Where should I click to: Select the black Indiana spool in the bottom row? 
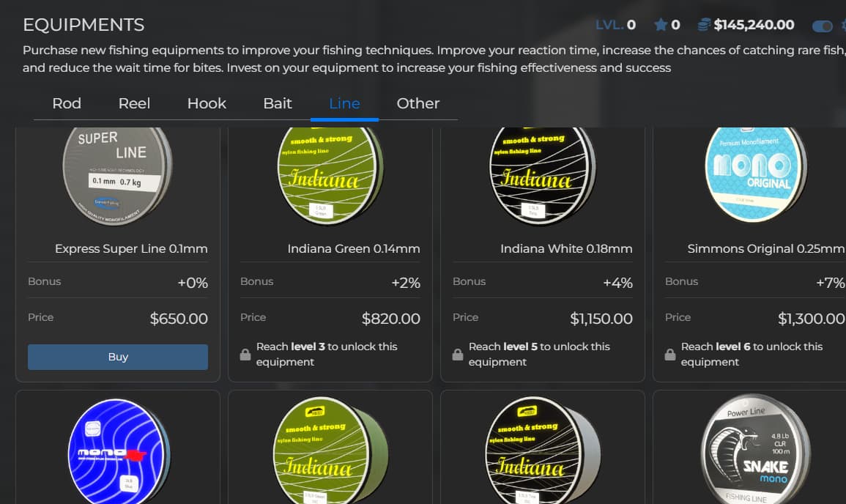[x=542, y=451]
